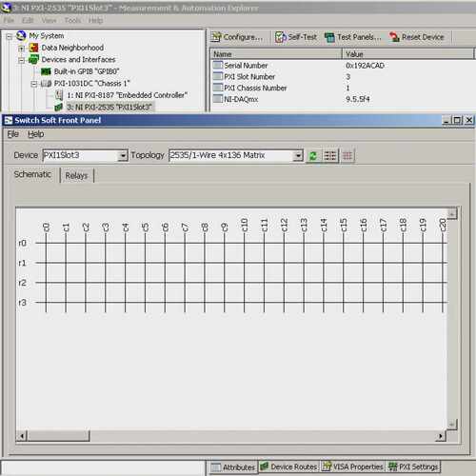Click the vertical scrollbar up arrow
The width and height of the screenshot is (476, 476).
[x=452, y=213]
